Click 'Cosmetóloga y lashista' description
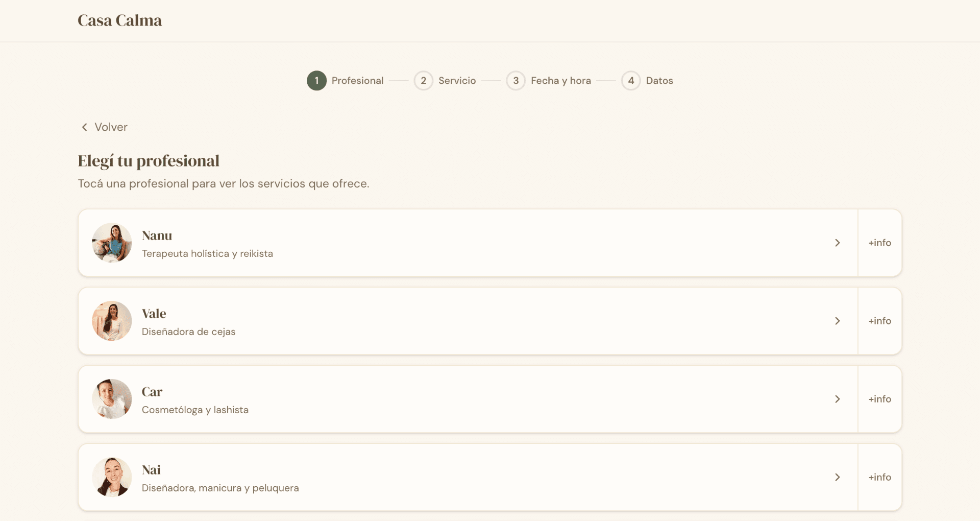The width and height of the screenshot is (980, 521). (195, 410)
